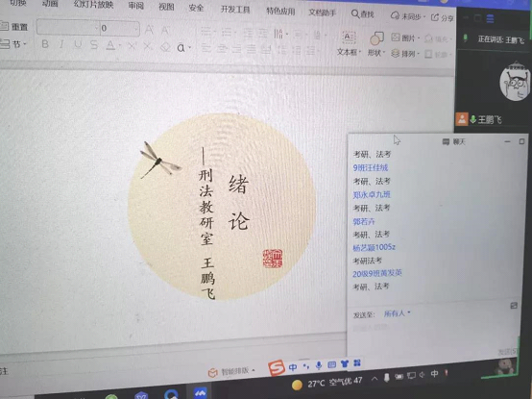This screenshot has height=399, width=532.
Task: Open the 审阅 ribbon tab
Action: coord(136,6)
